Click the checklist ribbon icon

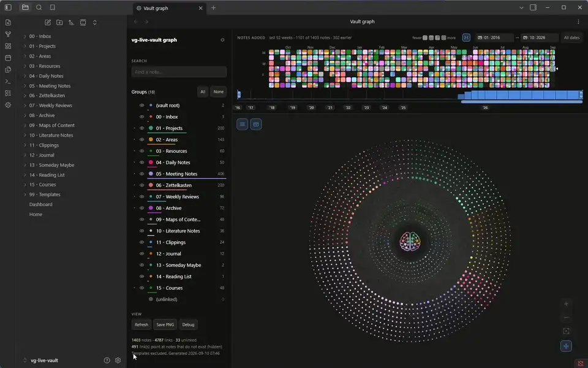coord(8,93)
